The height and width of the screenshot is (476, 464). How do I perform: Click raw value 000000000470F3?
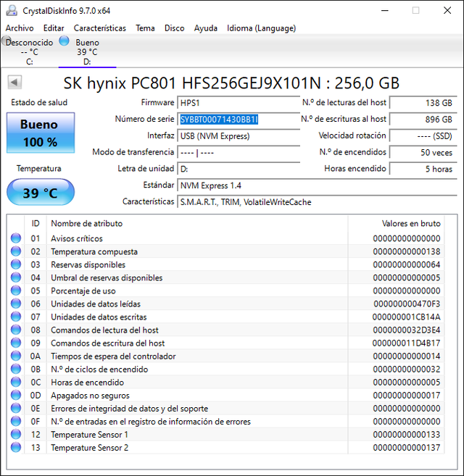point(407,304)
